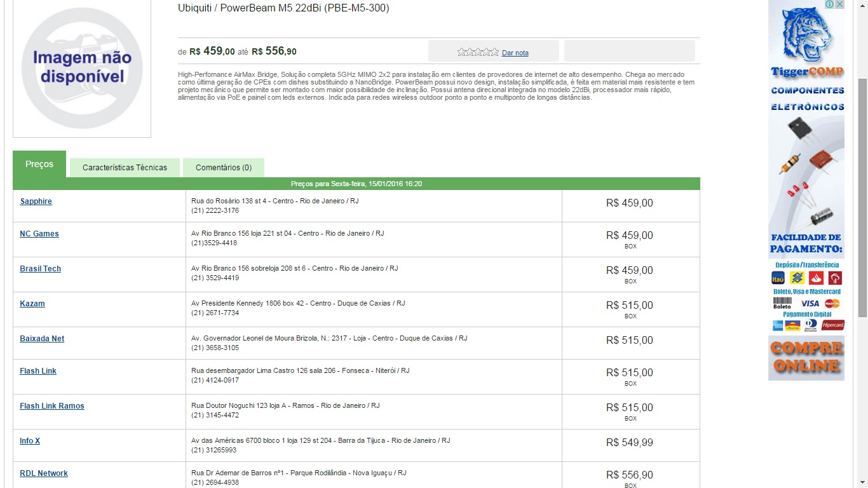Open the Info X store link
The width and height of the screenshot is (868, 488).
click(30, 441)
